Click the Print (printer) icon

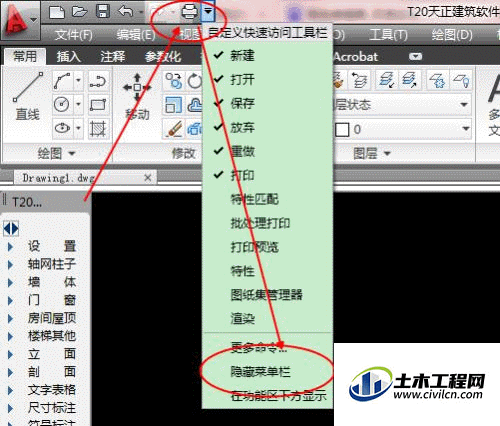[189, 13]
